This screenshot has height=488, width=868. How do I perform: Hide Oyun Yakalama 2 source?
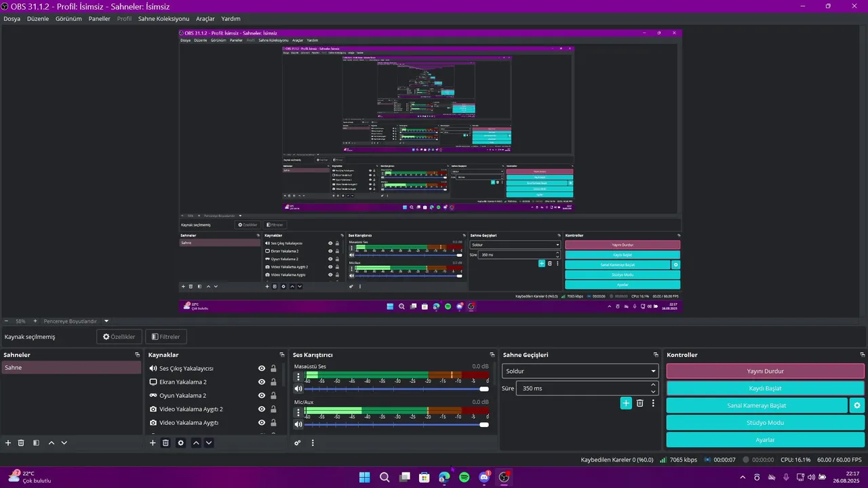click(261, 396)
